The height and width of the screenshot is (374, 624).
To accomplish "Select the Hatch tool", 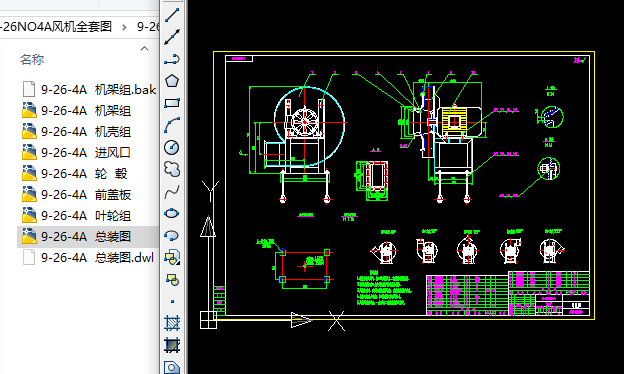I will (172, 323).
